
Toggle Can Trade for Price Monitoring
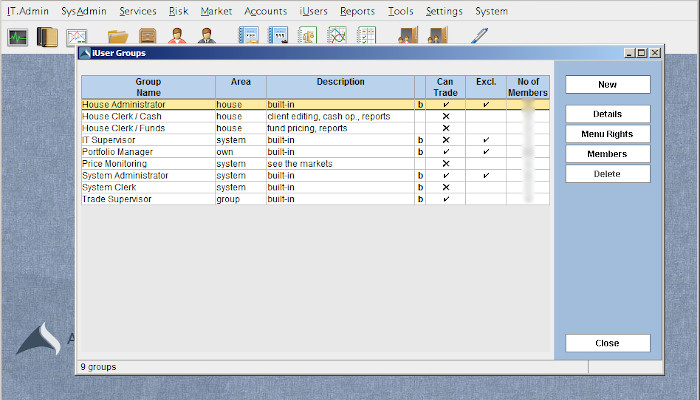pyautogui.click(x=445, y=164)
